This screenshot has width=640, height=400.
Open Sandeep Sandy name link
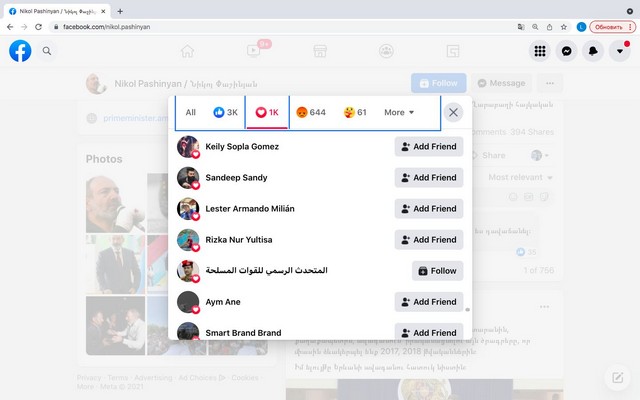click(236, 178)
